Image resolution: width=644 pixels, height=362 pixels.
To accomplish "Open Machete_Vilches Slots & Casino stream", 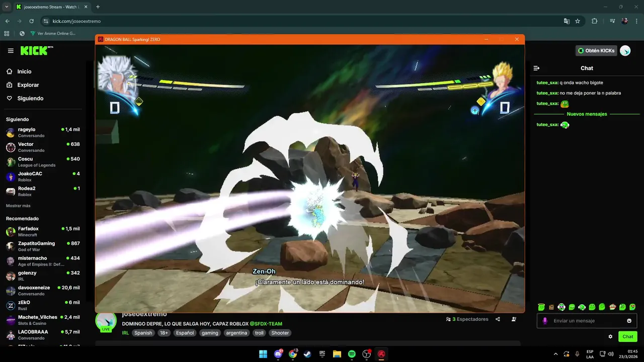I will [x=43, y=320].
